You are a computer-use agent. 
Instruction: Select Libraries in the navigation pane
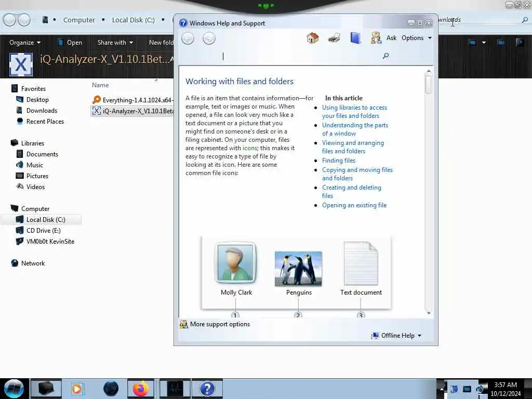tap(33, 143)
